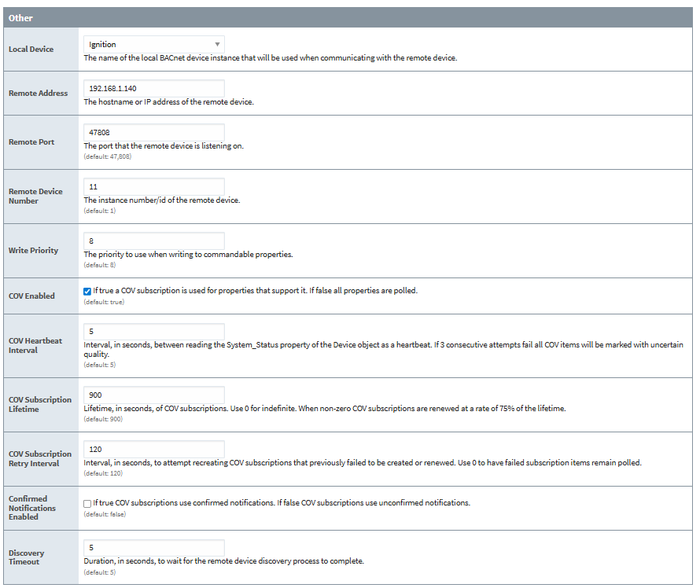
Task: Click the 'COV Heartbeat Interval' label
Action: point(35,345)
